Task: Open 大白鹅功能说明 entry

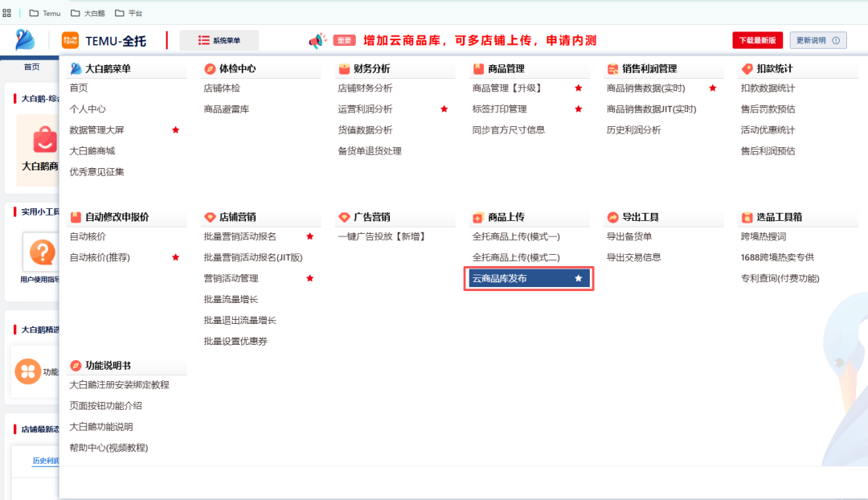Action: pyautogui.click(x=100, y=427)
